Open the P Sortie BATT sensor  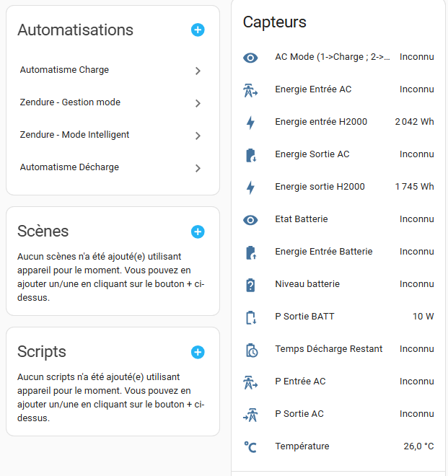click(x=304, y=317)
